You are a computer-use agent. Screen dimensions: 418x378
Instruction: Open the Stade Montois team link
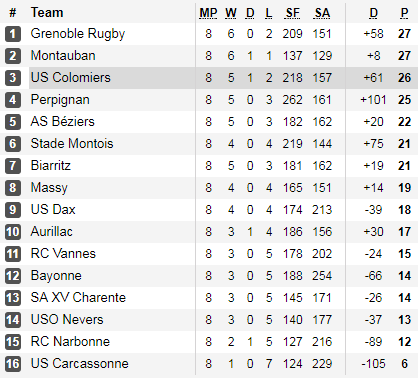pyautogui.click(x=72, y=144)
